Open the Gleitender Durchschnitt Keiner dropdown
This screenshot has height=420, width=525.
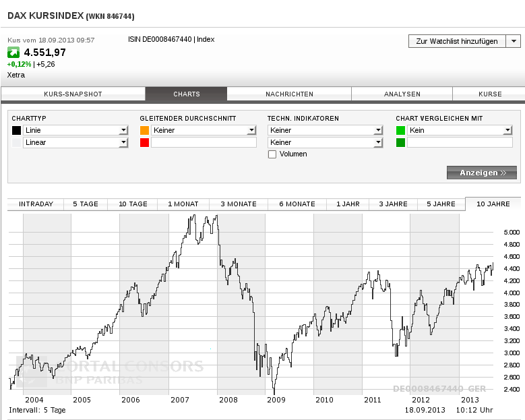click(x=204, y=130)
